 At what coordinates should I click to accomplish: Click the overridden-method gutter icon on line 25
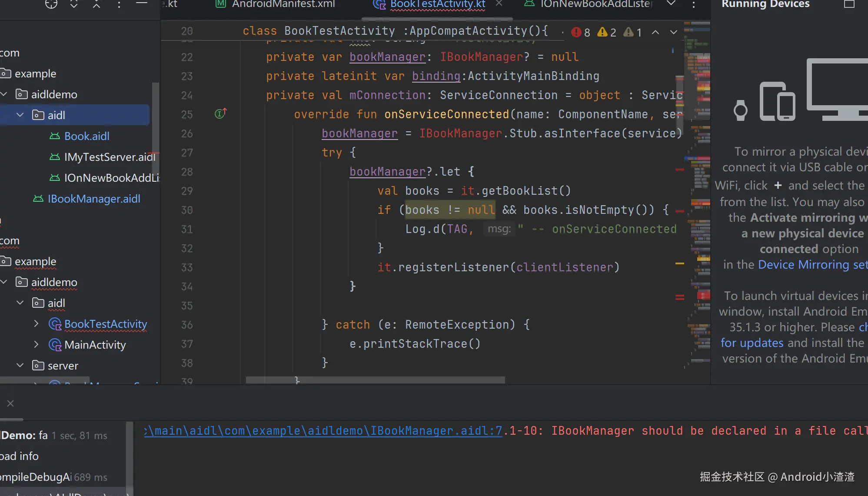pyautogui.click(x=220, y=114)
